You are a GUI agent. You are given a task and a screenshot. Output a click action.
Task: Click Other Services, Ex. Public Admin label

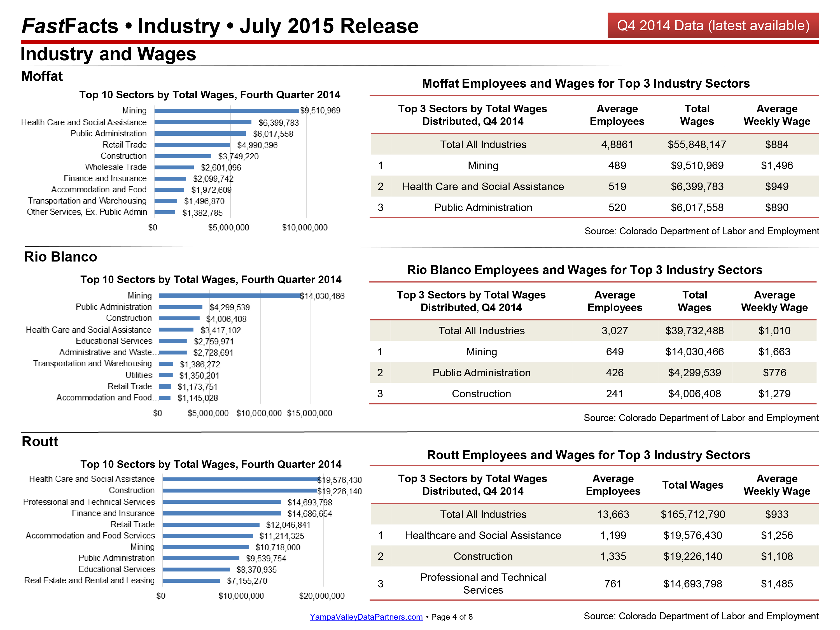pos(87,212)
